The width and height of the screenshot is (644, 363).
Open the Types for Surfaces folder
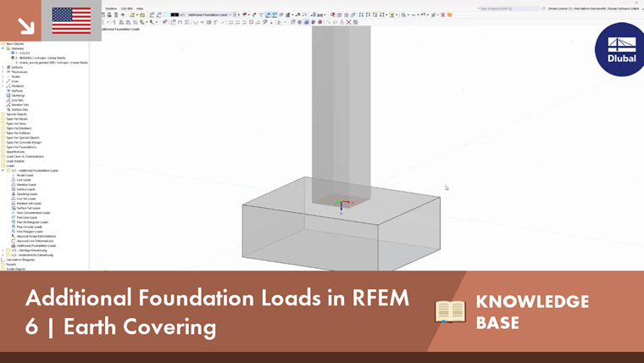[18, 133]
